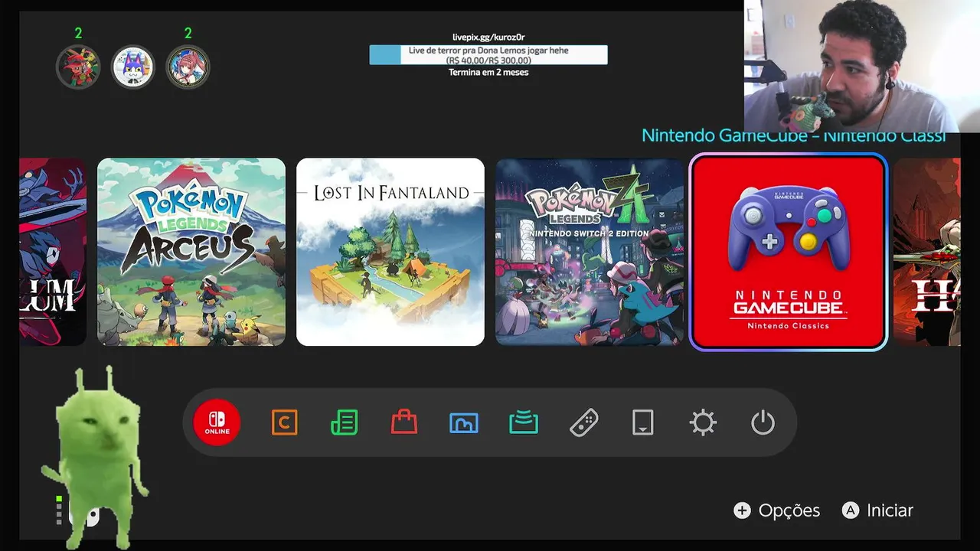This screenshot has width=980, height=551.
Task: Open GameChat orange C icon
Action: [284, 422]
